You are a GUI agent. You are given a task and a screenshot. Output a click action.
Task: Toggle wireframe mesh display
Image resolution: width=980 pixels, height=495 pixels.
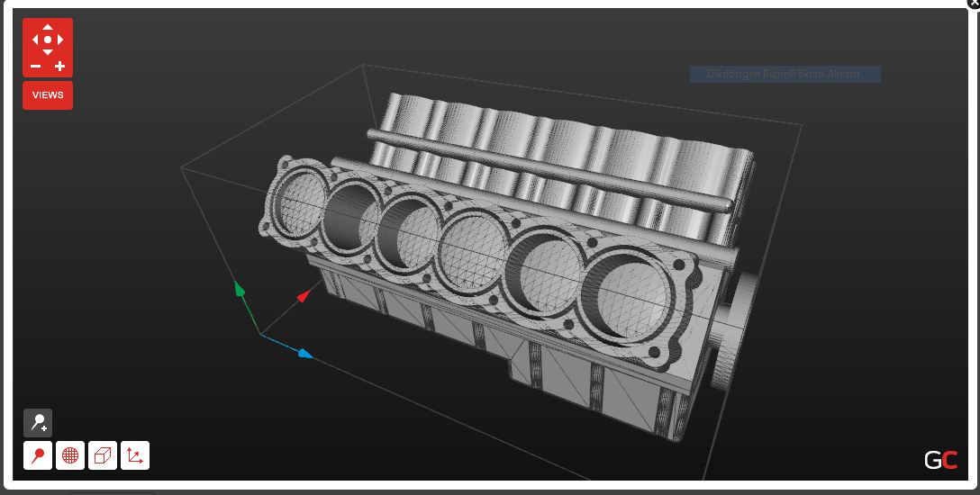[70, 455]
